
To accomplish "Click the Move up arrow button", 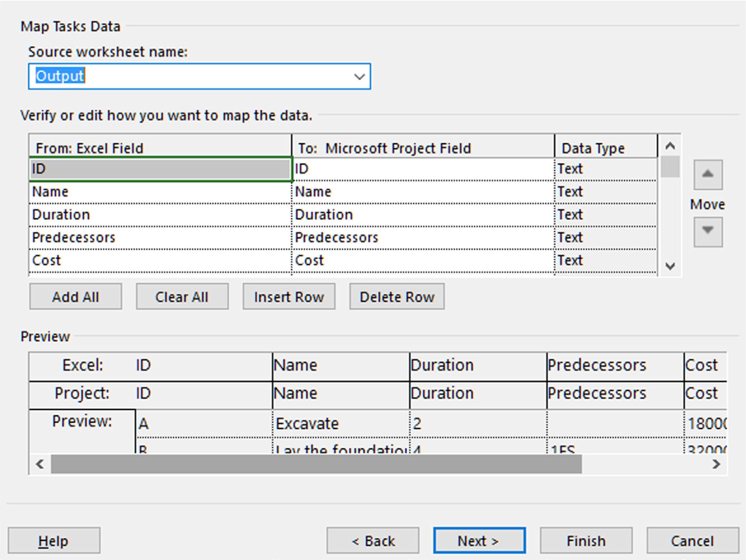I will click(x=707, y=175).
